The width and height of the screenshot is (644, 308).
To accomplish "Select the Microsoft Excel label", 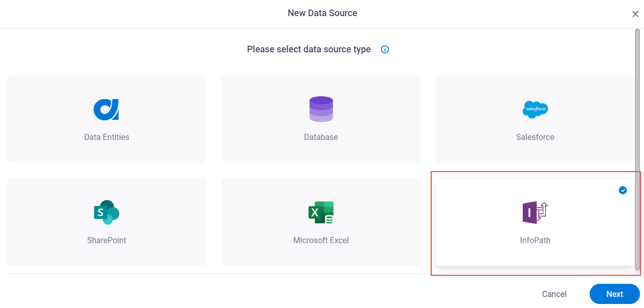I will coord(321,240).
